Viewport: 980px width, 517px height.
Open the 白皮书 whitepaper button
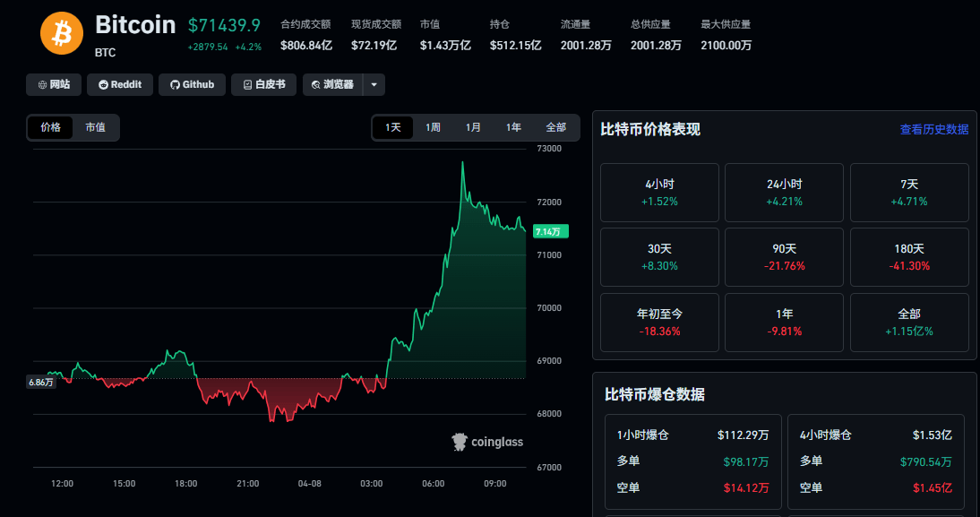[263, 84]
